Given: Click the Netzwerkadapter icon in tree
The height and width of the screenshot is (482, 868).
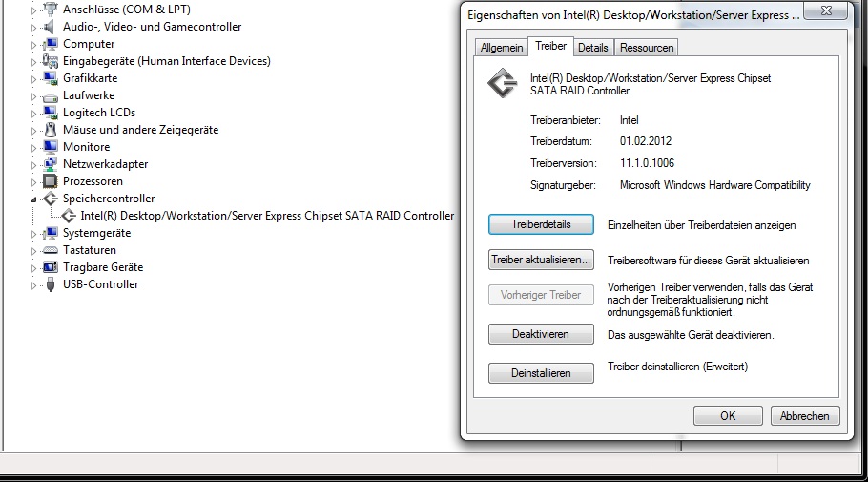Looking at the screenshot, I should 51,164.
